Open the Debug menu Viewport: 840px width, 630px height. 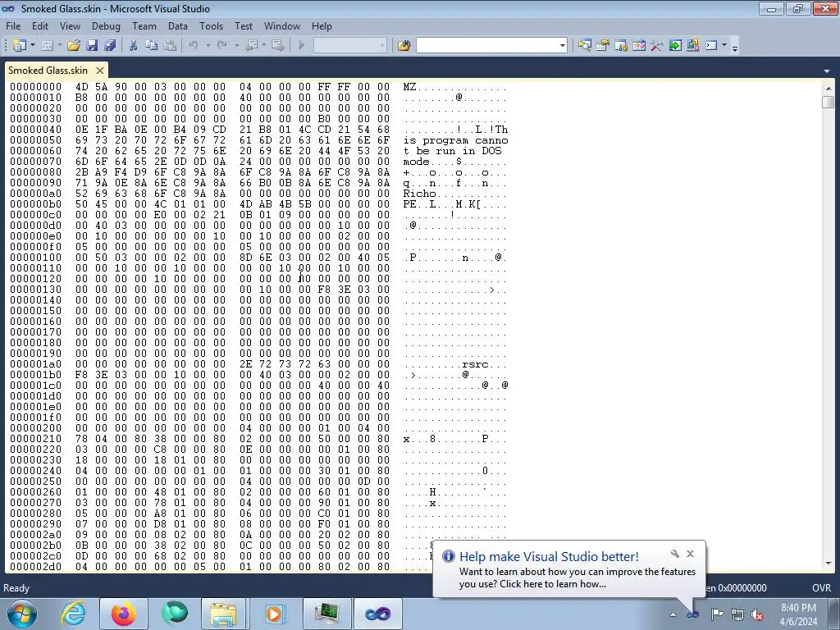tap(106, 25)
